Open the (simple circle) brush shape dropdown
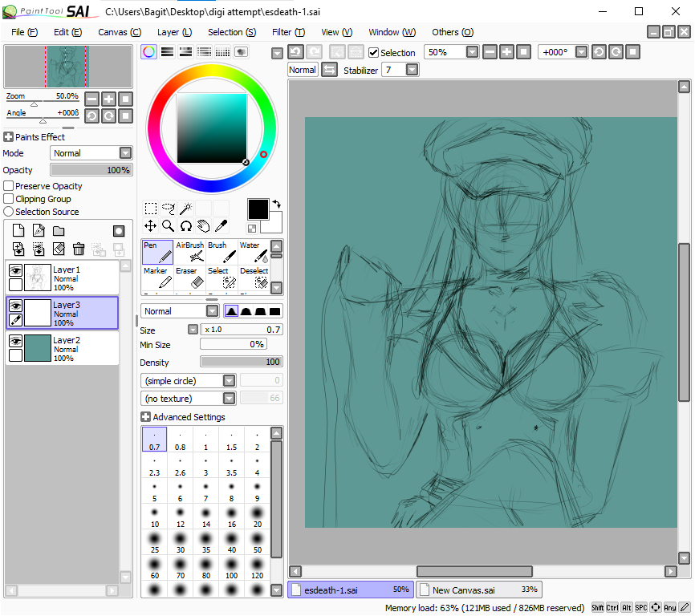The height and width of the screenshot is (616, 695). [230, 381]
